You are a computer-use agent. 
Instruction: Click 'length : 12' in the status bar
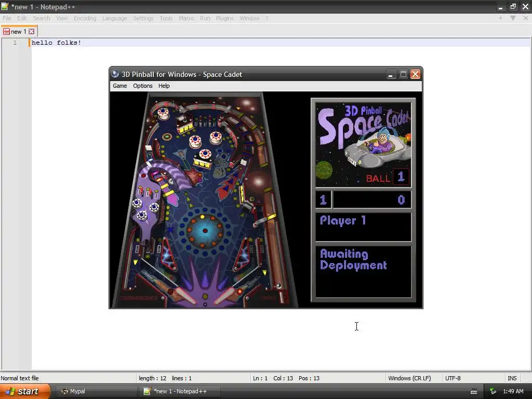tap(152, 378)
